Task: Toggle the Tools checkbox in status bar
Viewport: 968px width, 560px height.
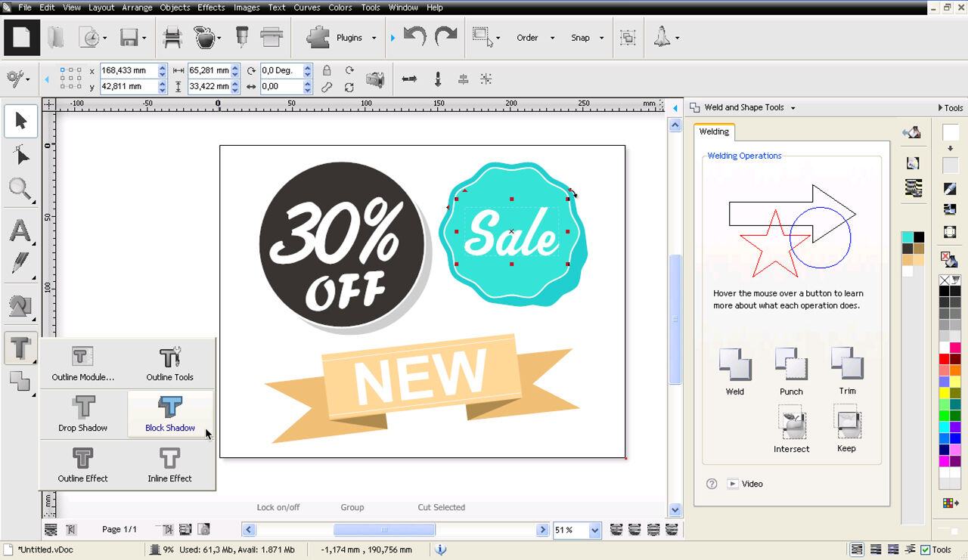Action: pos(926,549)
